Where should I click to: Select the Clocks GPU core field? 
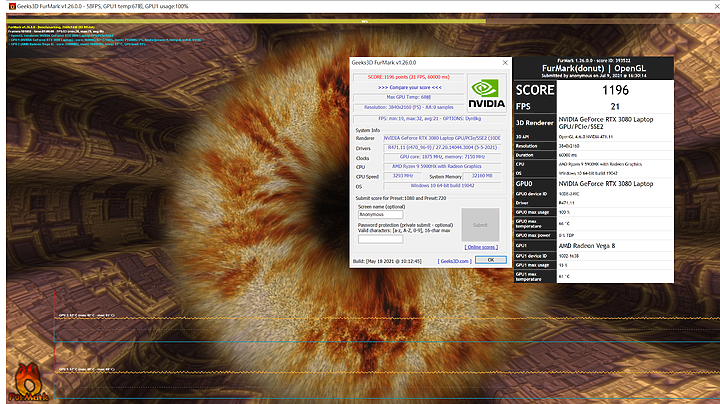(x=442, y=157)
